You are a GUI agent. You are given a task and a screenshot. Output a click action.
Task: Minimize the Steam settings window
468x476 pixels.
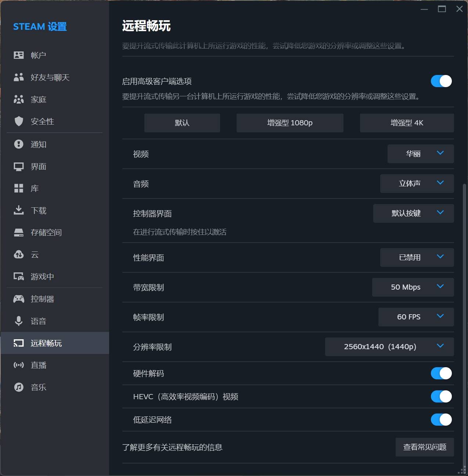(x=424, y=9)
